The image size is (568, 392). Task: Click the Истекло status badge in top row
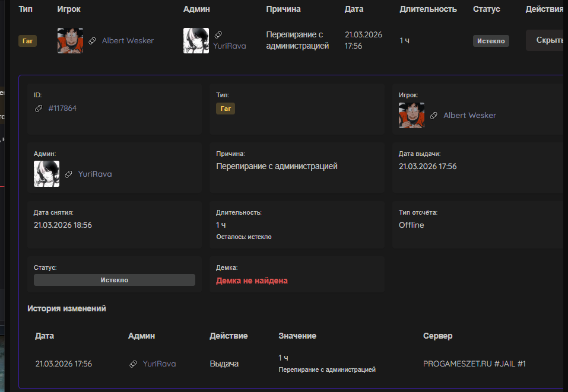[491, 41]
